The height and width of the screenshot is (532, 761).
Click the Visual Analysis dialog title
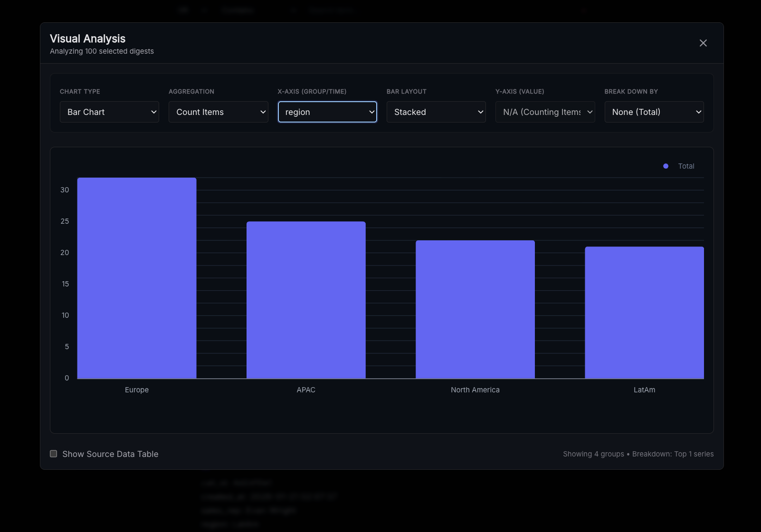click(x=88, y=39)
